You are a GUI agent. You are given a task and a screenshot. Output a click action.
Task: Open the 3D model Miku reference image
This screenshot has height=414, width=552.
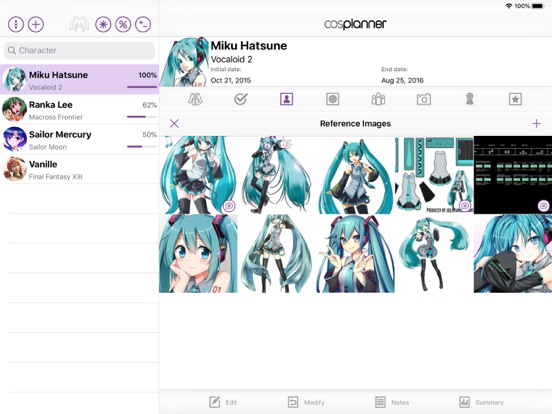coord(434,253)
